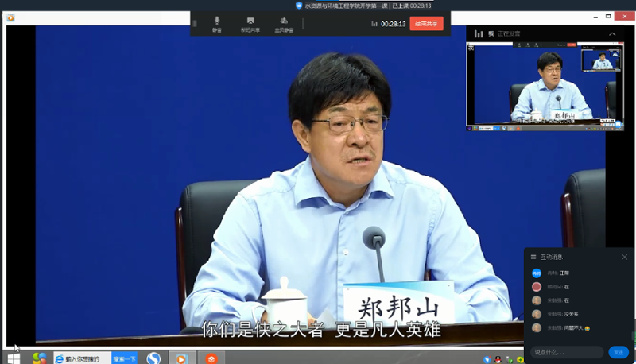Screen dimensions: 636x364
Task: Click the blue shield tray icon
Action: (x=487, y=359)
